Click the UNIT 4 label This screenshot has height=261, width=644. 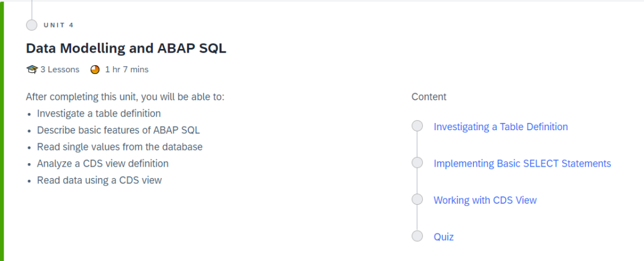coord(58,25)
